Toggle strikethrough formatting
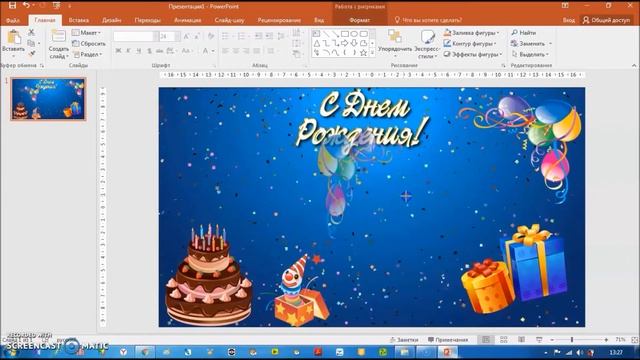The image size is (640, 360). [x=160, y=51]
